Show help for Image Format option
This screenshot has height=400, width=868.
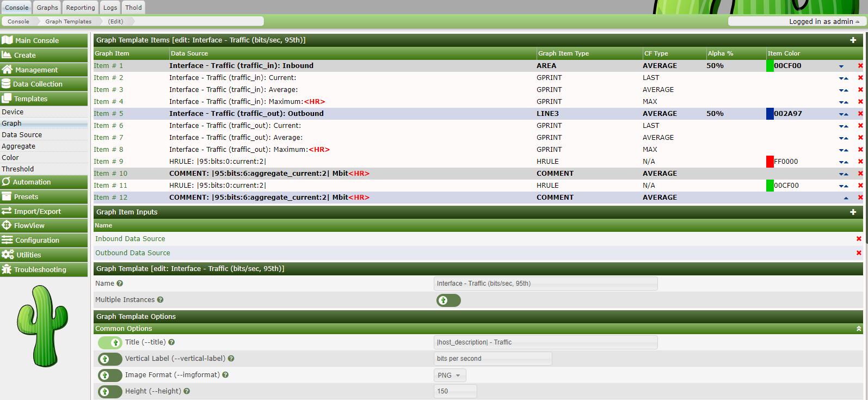pyautogui.click(x=225, y=375)
